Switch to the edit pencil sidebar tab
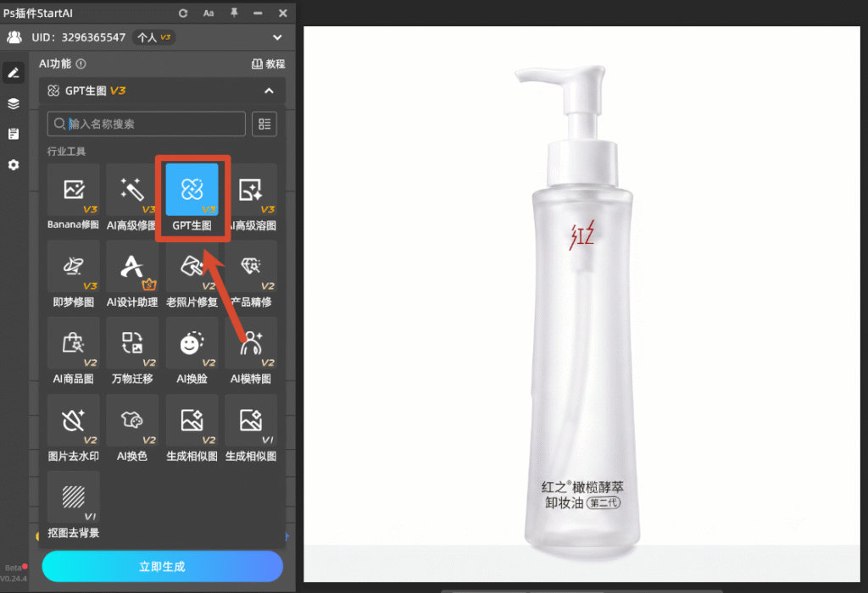This screenshot has width=868, height=593. pyautogui.click(x=14, y=73)
